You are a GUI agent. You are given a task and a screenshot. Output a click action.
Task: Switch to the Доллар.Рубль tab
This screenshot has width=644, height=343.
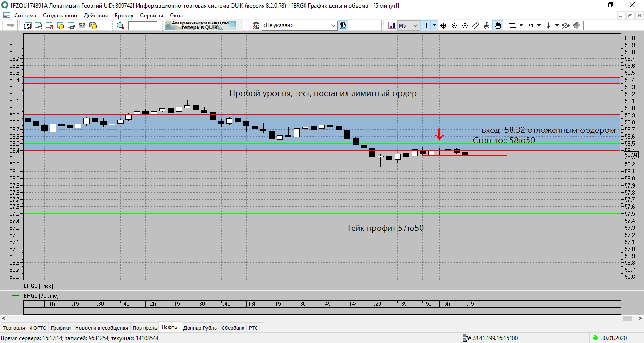(x=200, y=328)
